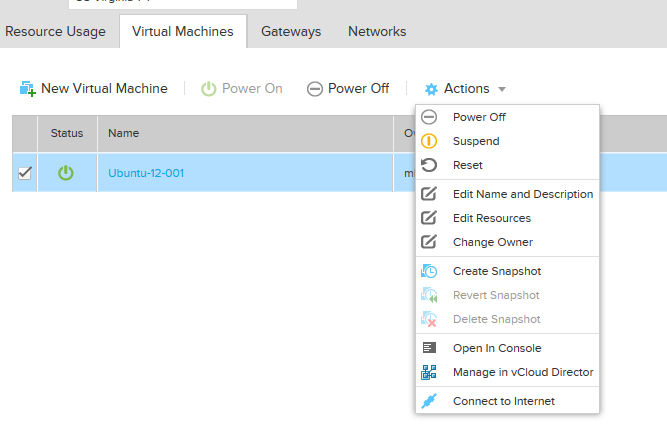Click the Power Off icon in Actions menu
The image size is (667, 429).
point(429,117)
